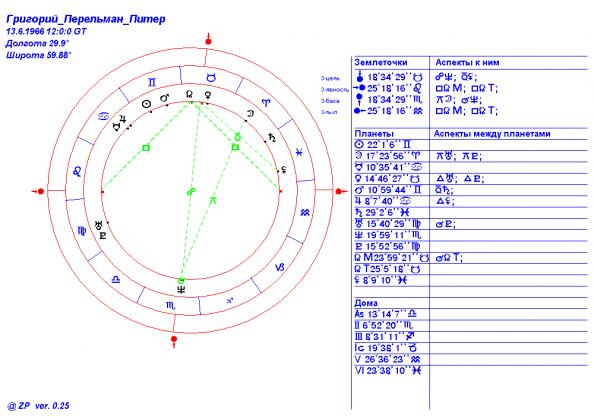The height and width of the screenshot is (416, 594).
Task: Select the Neptune symbol at chart bottom
Action: pos(181,290)
